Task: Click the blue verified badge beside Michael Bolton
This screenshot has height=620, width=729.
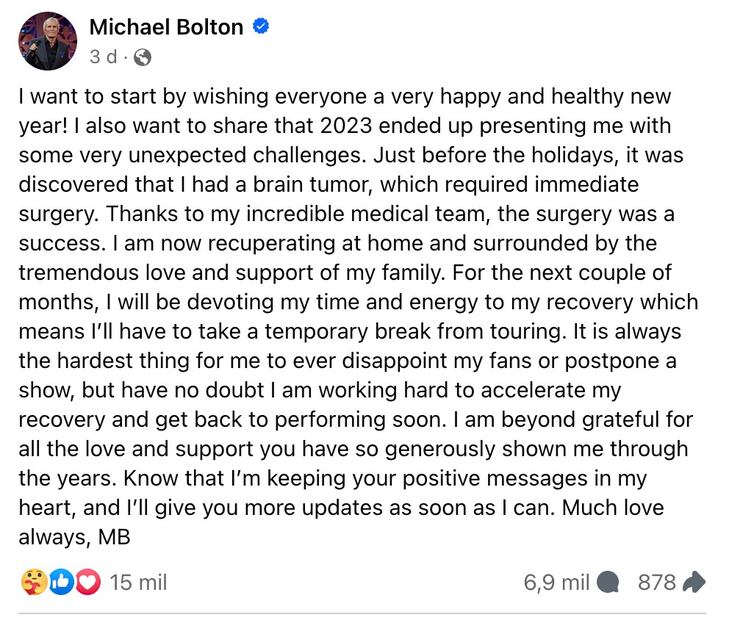Action: [x=262, y=28]
